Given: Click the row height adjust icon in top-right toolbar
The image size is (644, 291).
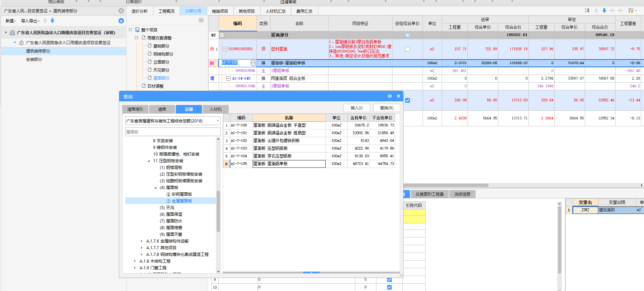Looking at the screenshot, I should [587, 11].
